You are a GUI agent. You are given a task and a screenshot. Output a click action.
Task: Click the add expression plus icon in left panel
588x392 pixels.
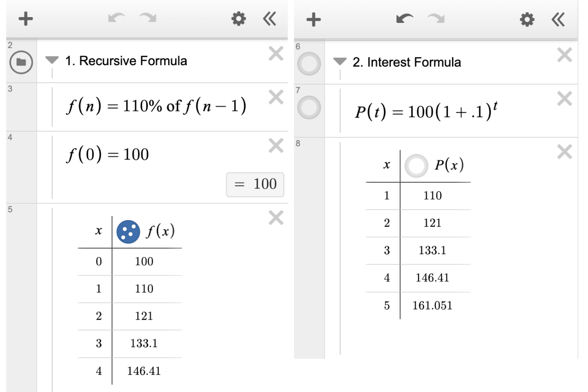(x=26, y=20)
